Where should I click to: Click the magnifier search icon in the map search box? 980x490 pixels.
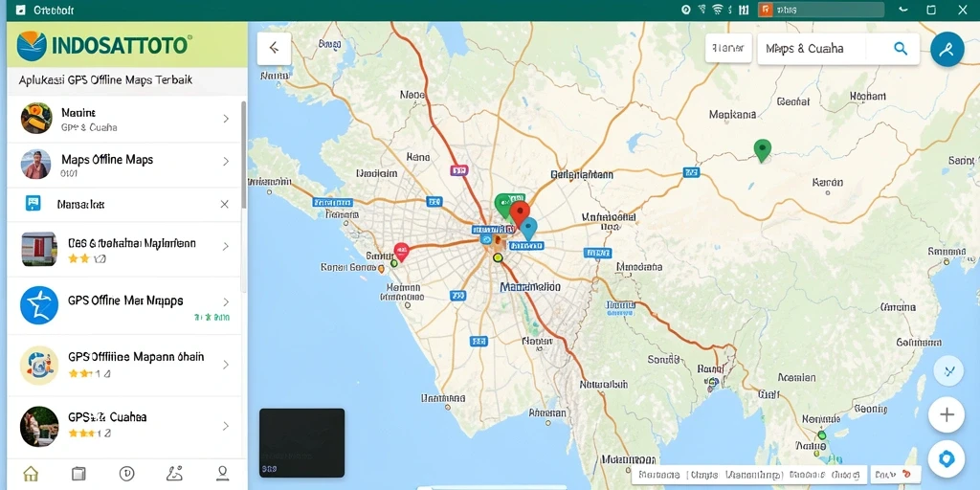(900, 49)
